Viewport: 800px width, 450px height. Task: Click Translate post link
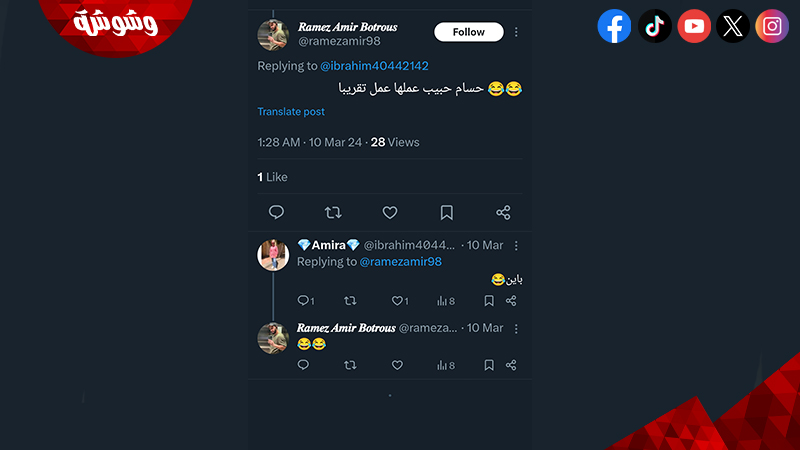point(291,112)
